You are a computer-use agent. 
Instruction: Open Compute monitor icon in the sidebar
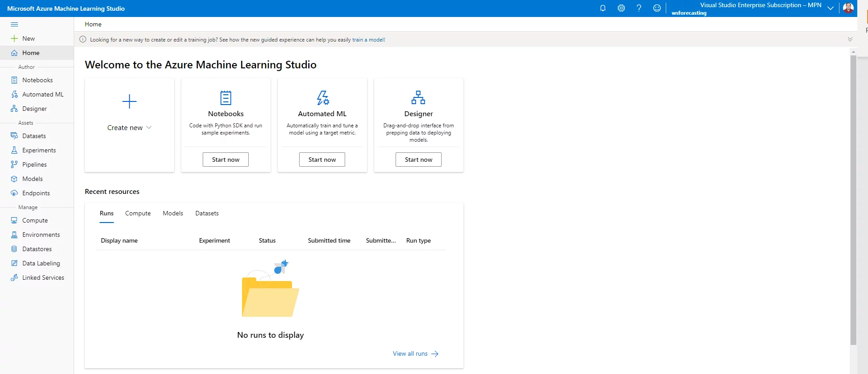(x=14, y=220)
